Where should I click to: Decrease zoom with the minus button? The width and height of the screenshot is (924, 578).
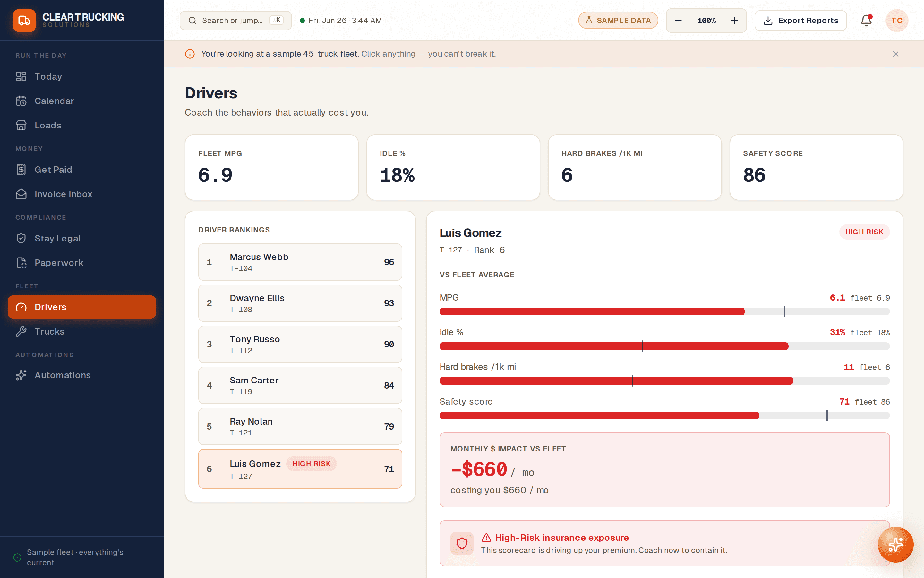(678, 21)
